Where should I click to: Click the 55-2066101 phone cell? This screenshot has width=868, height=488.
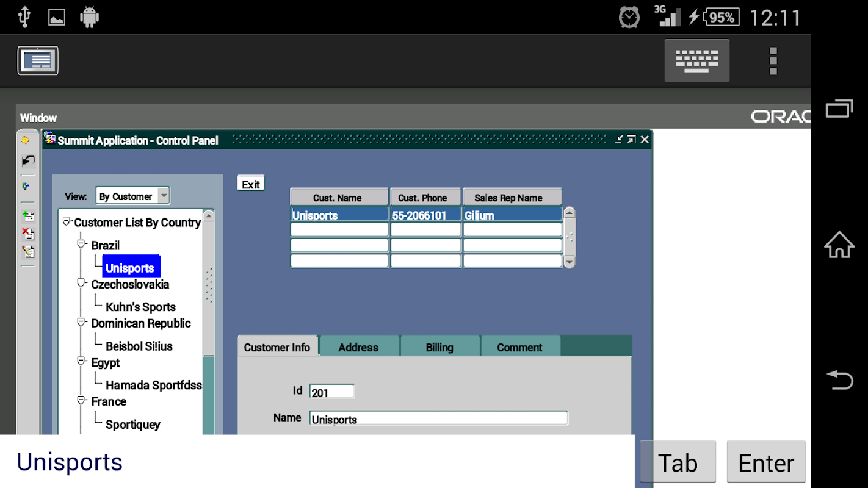coord(426,214)
